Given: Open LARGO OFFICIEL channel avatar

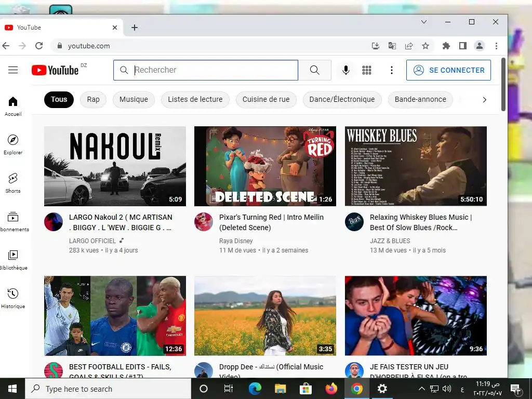Looking at the screenshot, I should [54, 222].
